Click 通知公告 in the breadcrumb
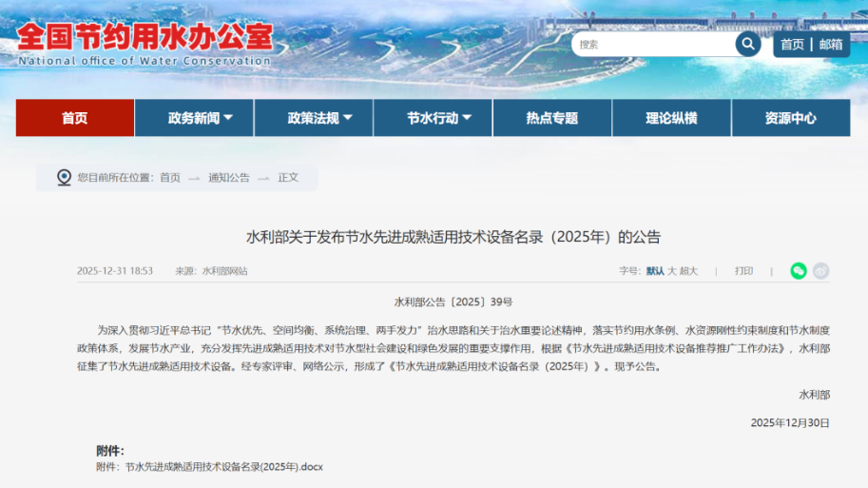This screenshot has width=868, height=488. 229,178
